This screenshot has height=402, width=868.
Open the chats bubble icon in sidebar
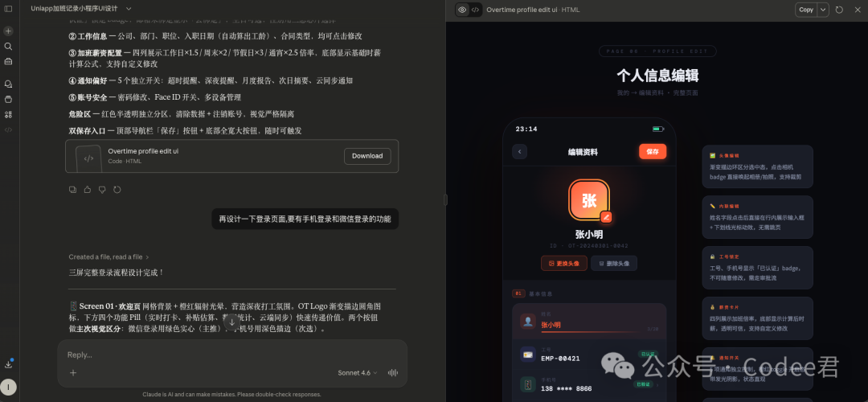(x=8, y=84)
